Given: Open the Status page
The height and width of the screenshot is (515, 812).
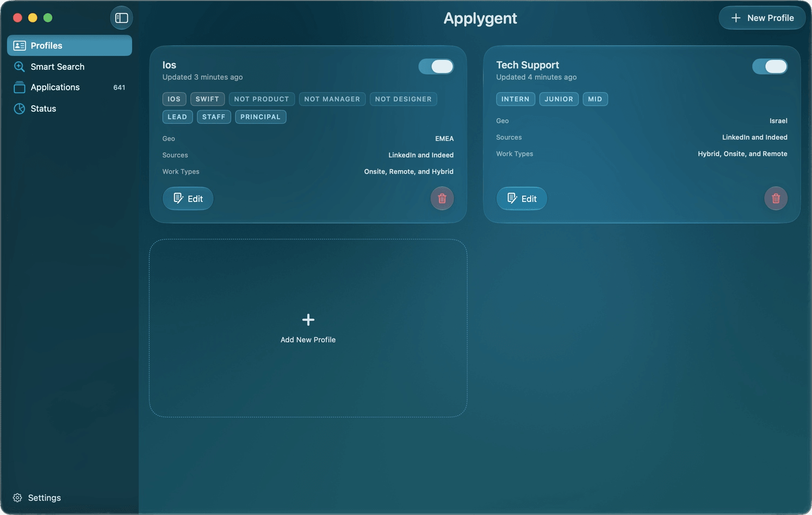Looking at the screenshot, I should (x=70, y=108).
